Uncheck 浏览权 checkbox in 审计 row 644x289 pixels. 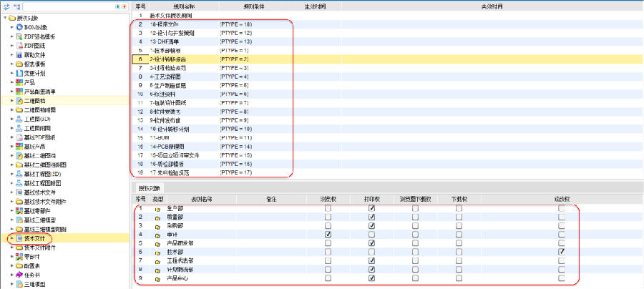(328, 235)
